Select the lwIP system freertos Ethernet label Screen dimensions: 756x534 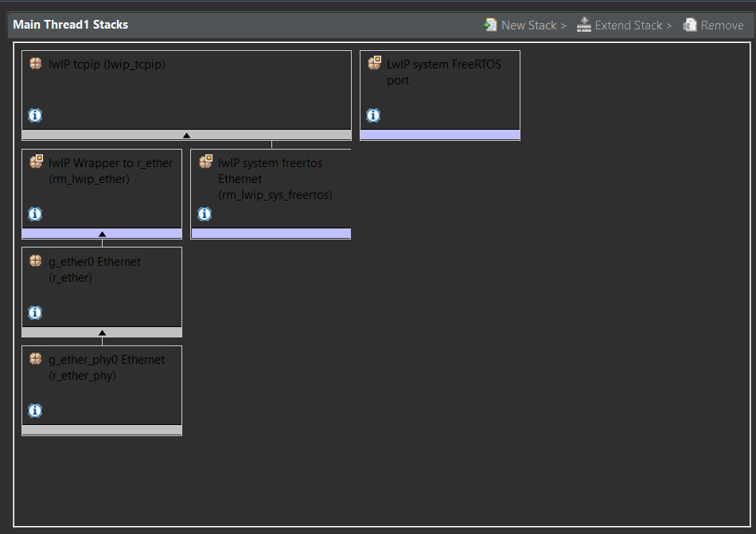275,179
